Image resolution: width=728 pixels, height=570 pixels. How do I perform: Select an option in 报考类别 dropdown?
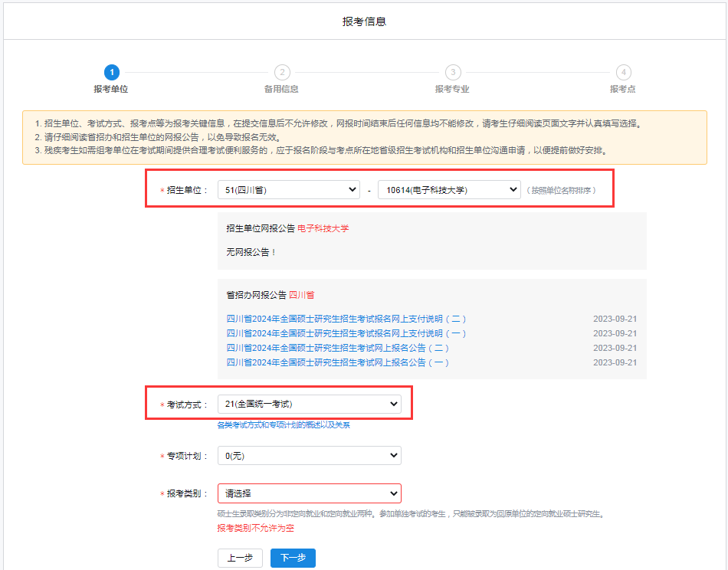[309, 493]
